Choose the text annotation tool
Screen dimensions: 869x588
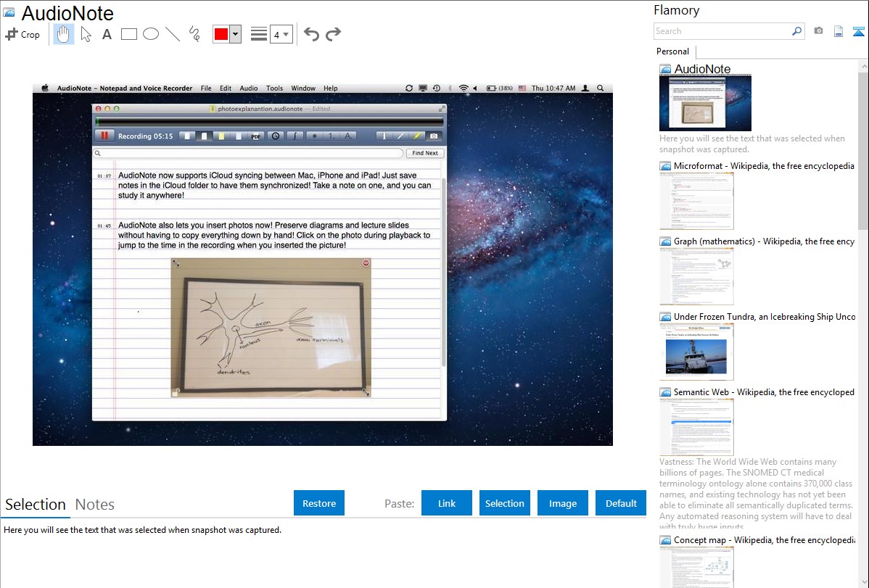[107, 34]
